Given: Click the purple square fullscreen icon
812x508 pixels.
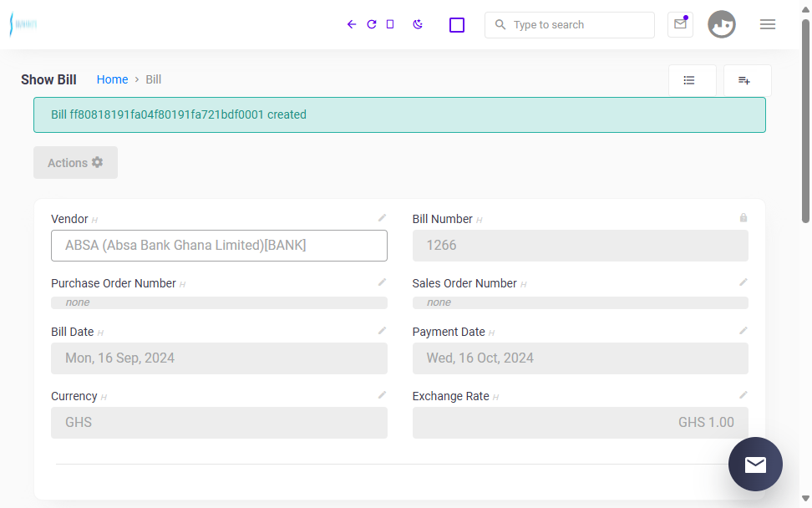Looking at the screenshot, I should pyautogui.click(x=457, y=25).
